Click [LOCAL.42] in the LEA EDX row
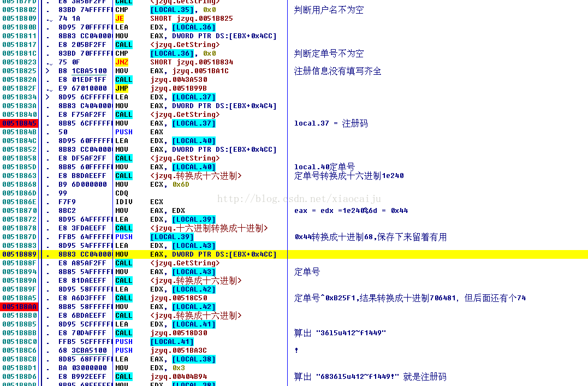588x386 pixels. 193,289
